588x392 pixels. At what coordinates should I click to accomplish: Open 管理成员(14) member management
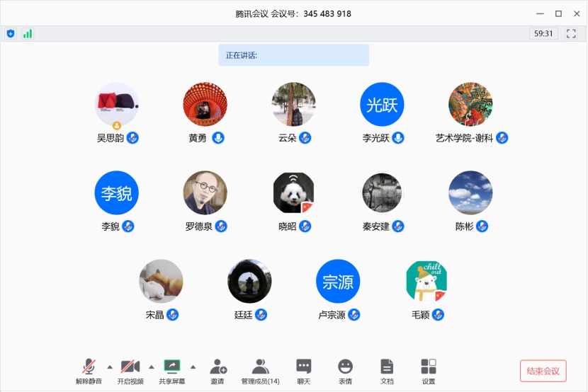coord(260,371)
